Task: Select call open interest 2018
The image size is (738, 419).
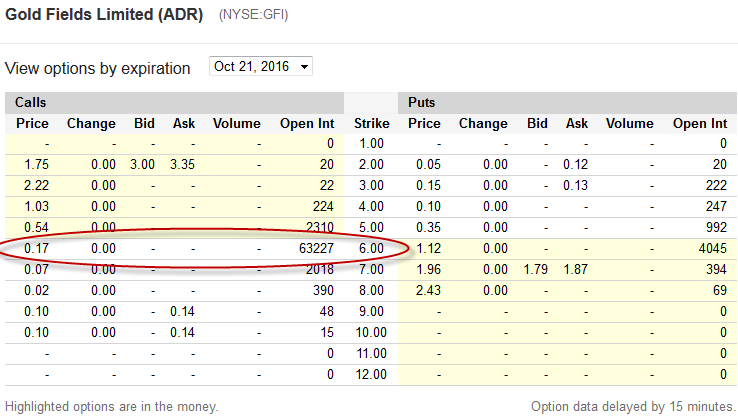Action: point(320,269)
